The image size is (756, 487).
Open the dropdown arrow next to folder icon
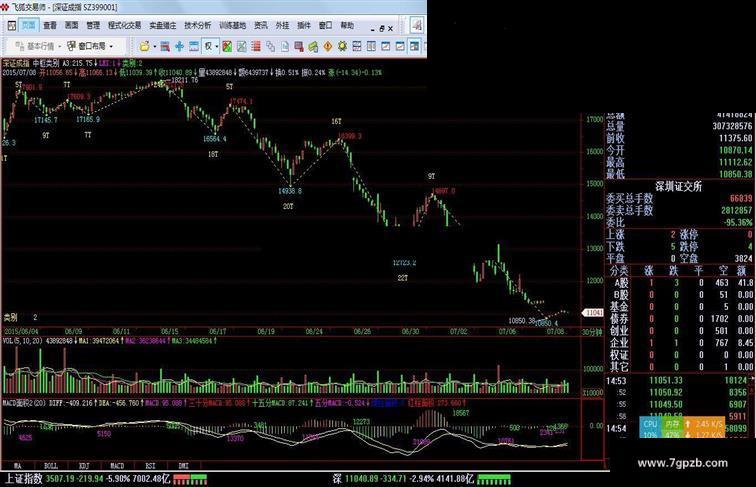click(154, 47)
